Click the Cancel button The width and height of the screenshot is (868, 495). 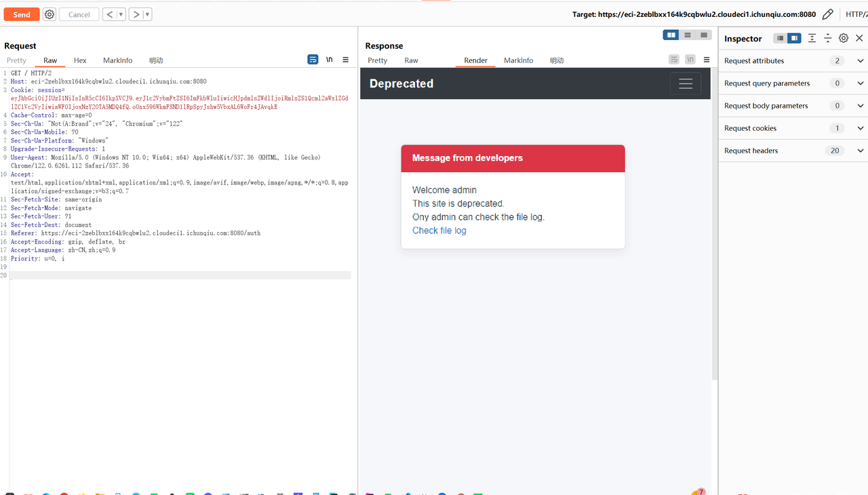click(79, 14)
